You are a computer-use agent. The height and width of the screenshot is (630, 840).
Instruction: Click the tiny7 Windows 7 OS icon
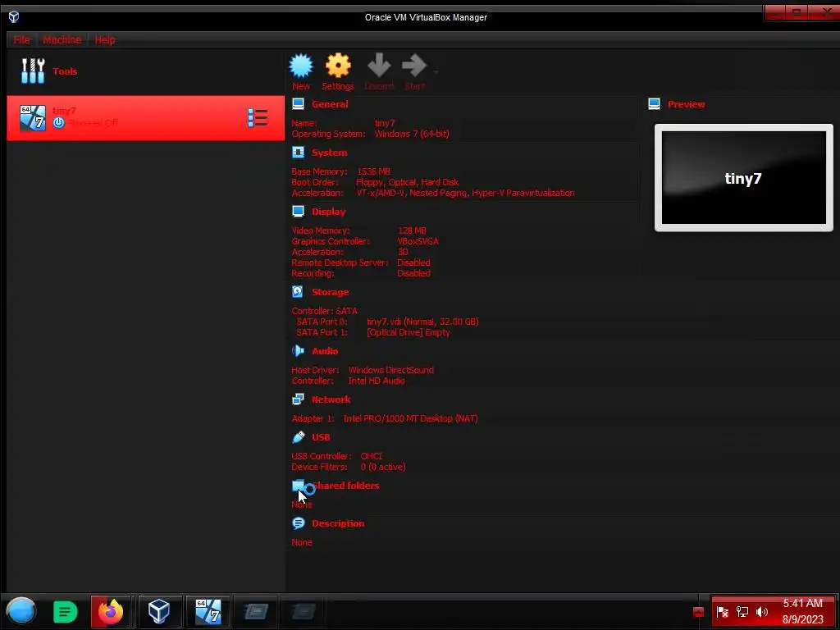pyautogui.click(x=33, y=118)
